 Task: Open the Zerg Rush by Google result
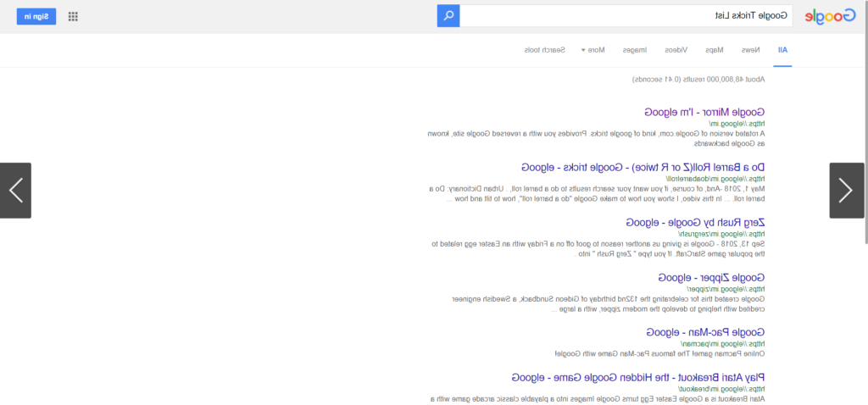(x=695, y=223)
